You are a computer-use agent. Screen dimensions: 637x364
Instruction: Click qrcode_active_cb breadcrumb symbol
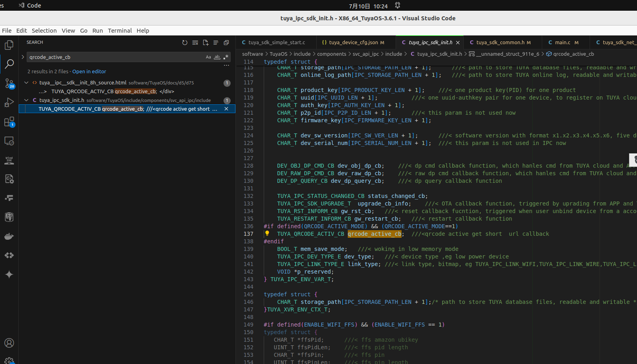(573, 54)
